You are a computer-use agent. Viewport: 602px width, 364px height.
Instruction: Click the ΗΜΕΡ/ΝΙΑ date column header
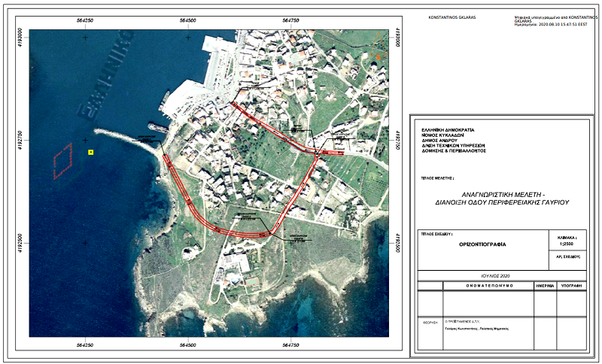pyautogui.click(x=544, y=286)
